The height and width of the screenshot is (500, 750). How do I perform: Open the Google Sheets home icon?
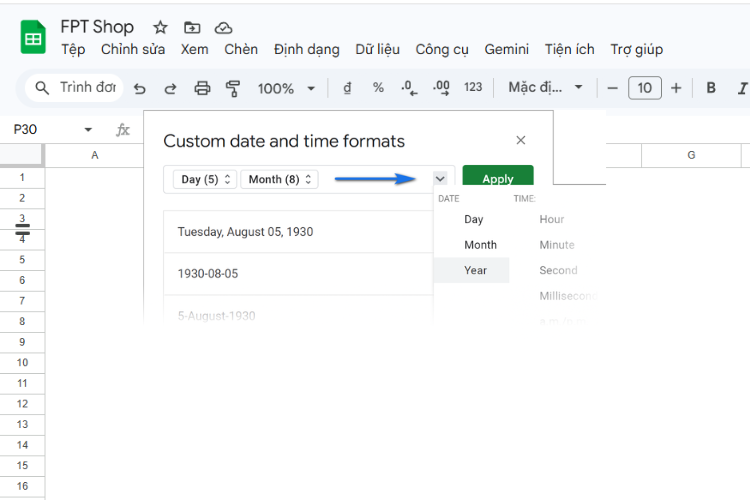point(33,37)
